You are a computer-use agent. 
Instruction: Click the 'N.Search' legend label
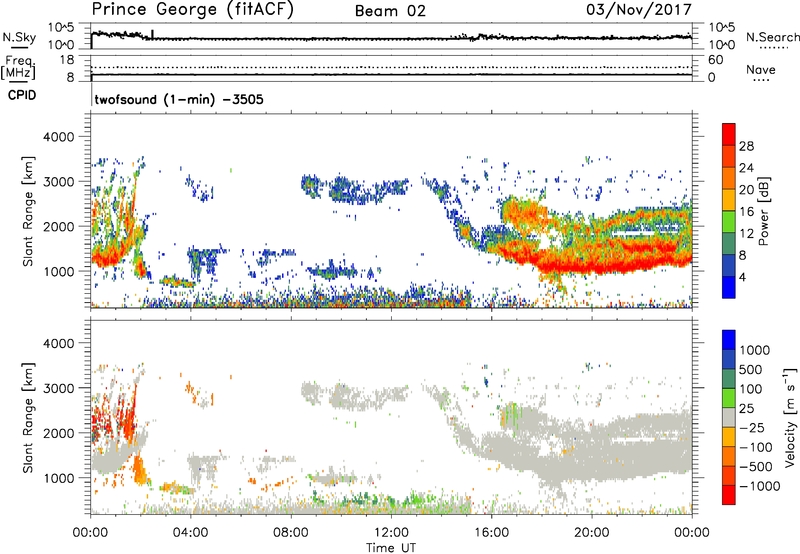tap(772, 37)
